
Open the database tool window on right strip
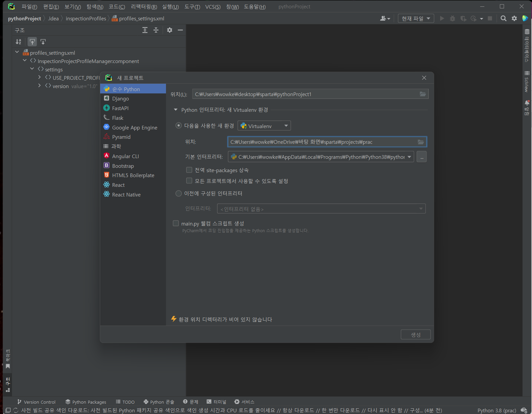pyautogui.click(x=527, y=46)
